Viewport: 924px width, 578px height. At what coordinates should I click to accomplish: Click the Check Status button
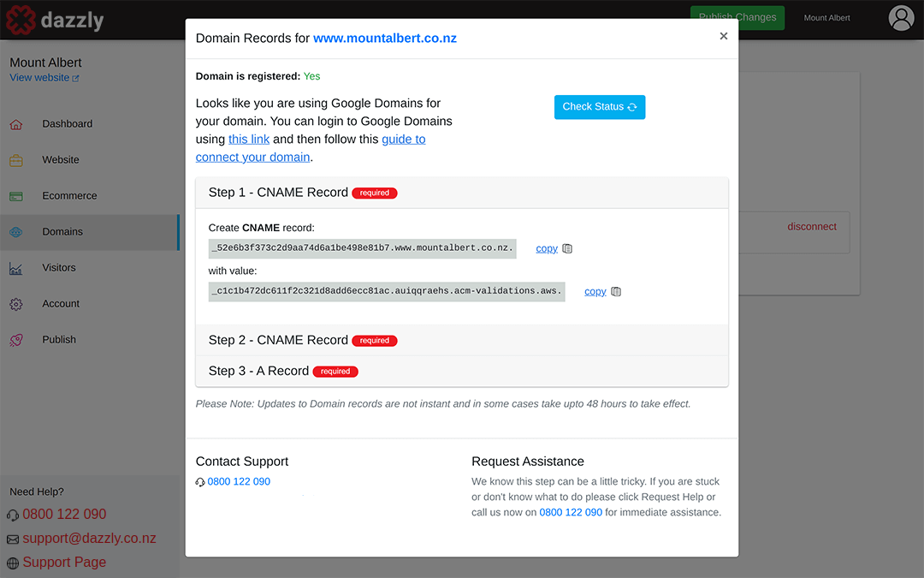[599, 107]
